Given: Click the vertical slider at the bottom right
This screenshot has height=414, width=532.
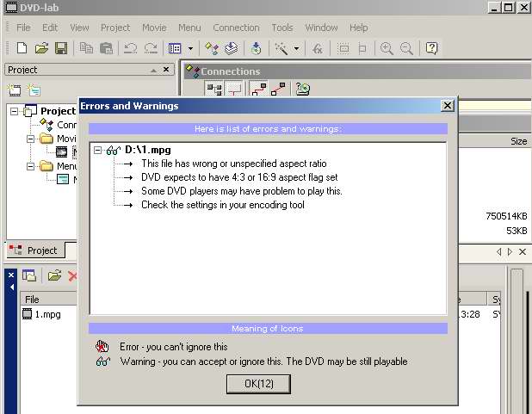Looking at the screenshot, I should pyautogui.click(x=517, y=341).
